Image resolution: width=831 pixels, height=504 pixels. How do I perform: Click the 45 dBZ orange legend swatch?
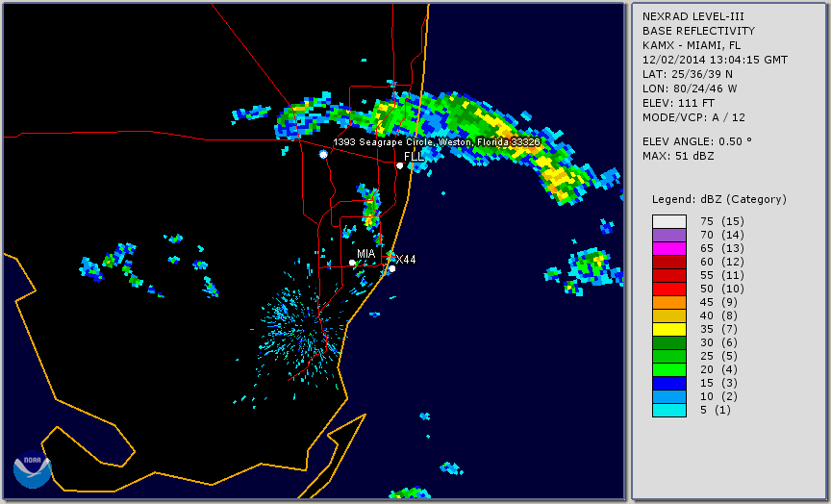pos(669,302)
